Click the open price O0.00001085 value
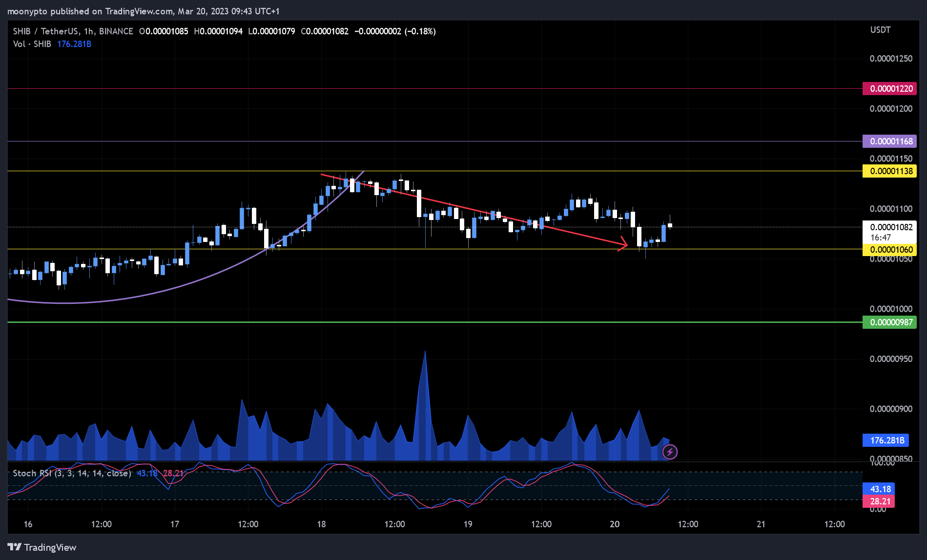927x560 pixels. [164, 31]
